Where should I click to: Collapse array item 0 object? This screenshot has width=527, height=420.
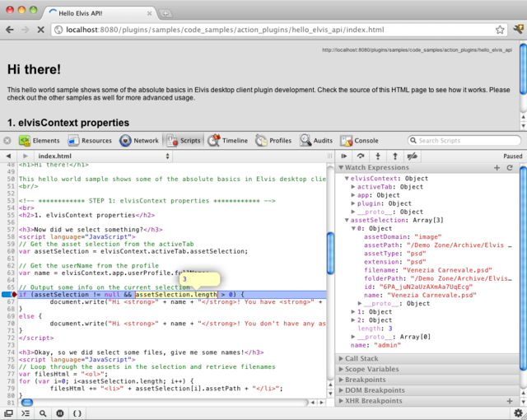(353, 228)
